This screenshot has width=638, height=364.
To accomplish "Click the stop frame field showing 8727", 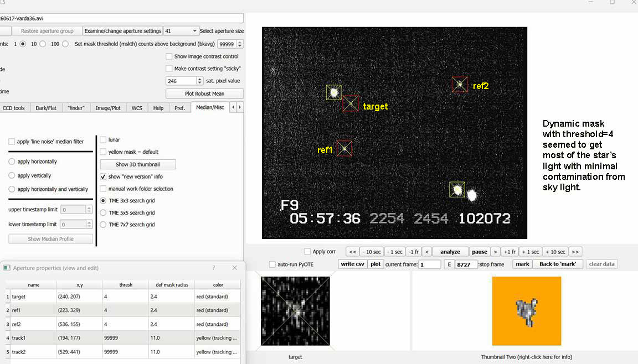I will (466, 264).
